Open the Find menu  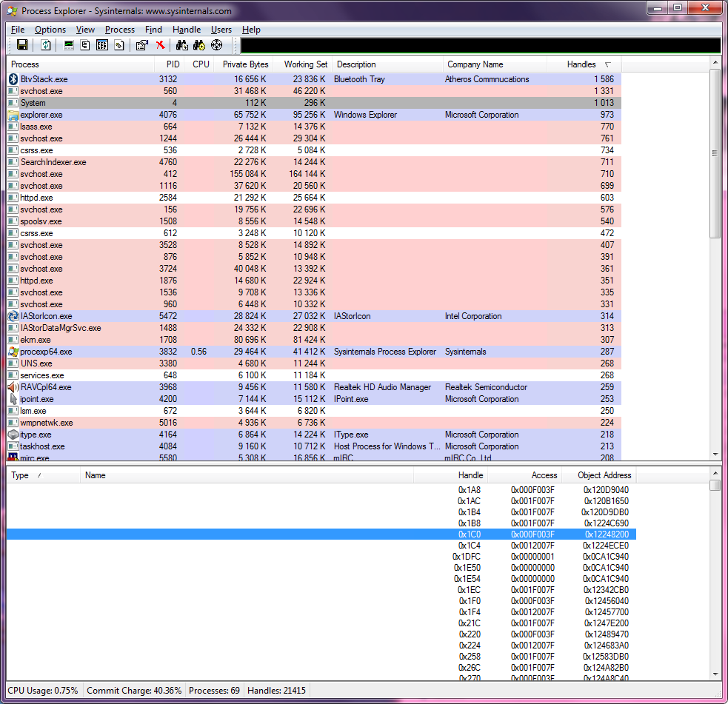(x=153, y=30)
